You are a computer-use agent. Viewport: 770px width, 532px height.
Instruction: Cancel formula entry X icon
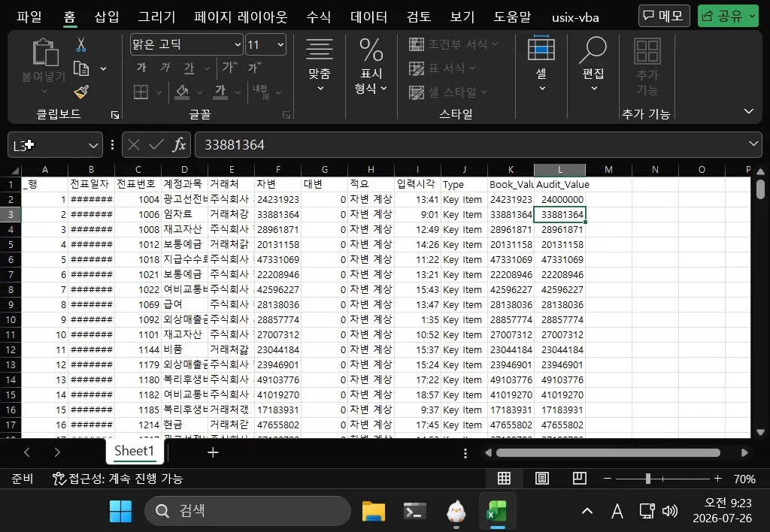pos(134,145)
